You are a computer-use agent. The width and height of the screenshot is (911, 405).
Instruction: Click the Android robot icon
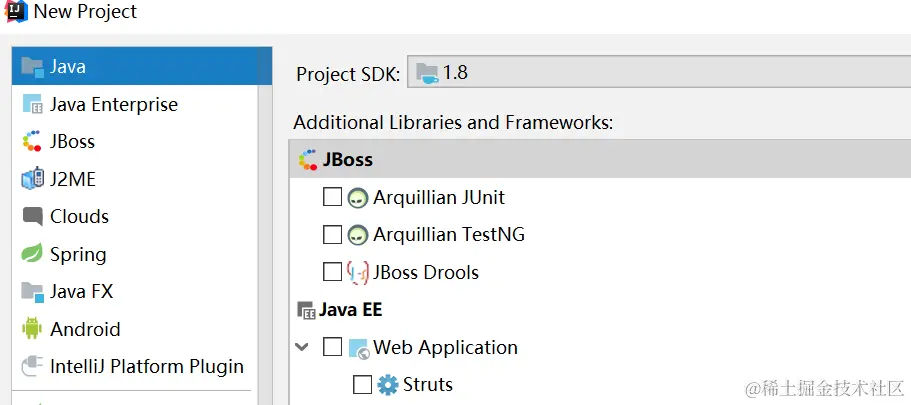(32, 328)
